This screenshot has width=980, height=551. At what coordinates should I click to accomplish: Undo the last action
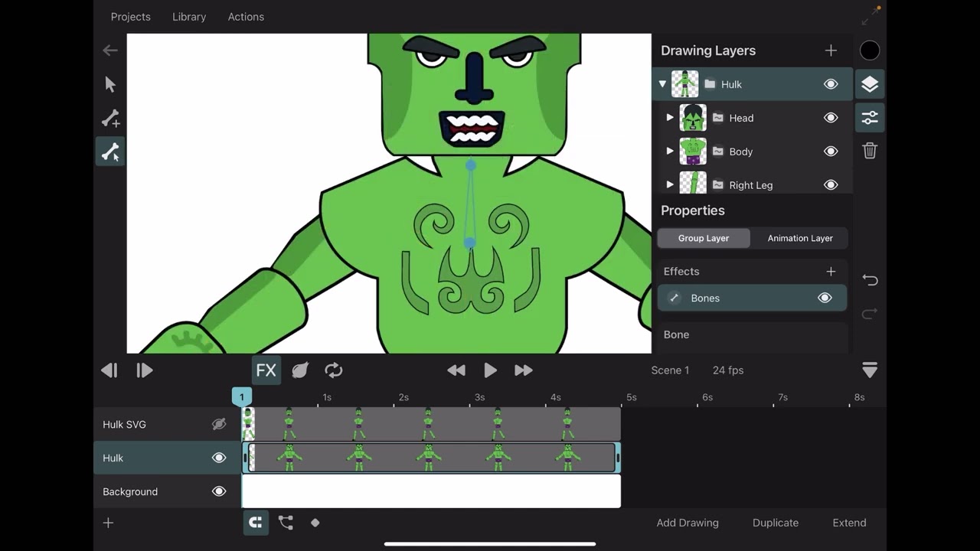point(870,280)
